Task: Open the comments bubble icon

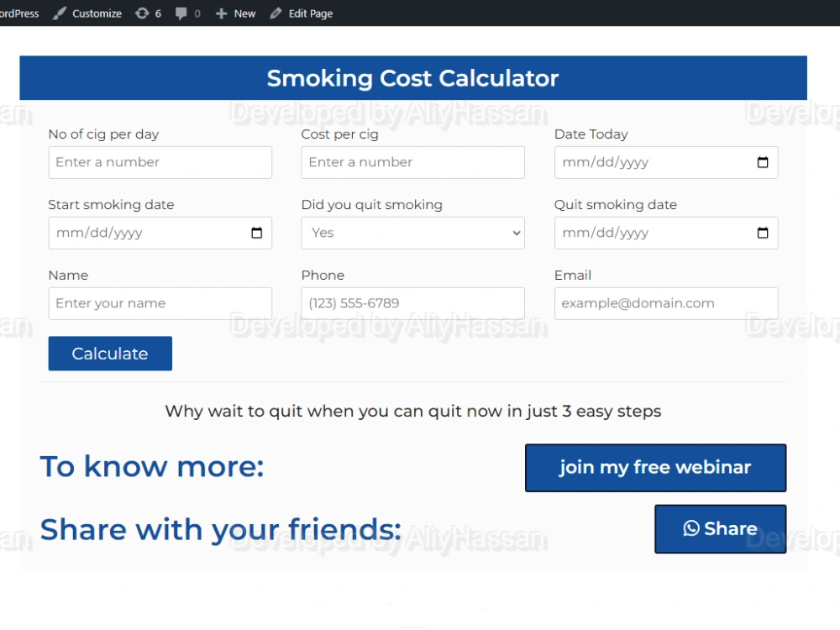Action: click(181, 13)
